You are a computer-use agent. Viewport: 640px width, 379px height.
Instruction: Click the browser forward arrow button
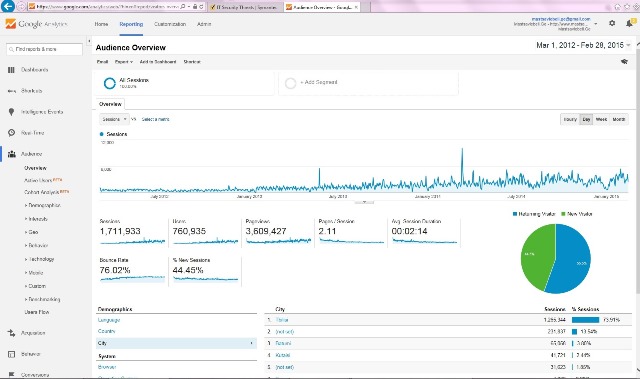point(21,7)
